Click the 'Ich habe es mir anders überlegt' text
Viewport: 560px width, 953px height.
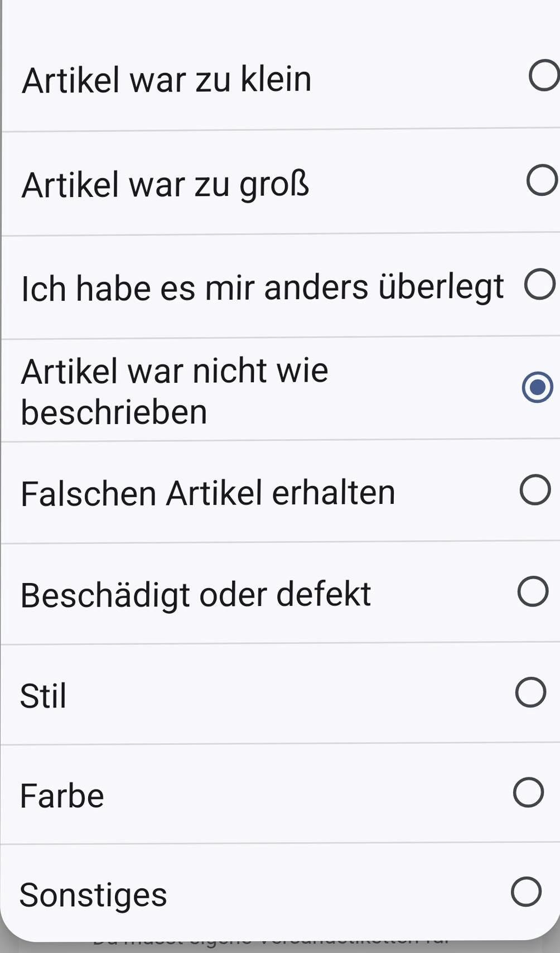(x=262, y=288)
